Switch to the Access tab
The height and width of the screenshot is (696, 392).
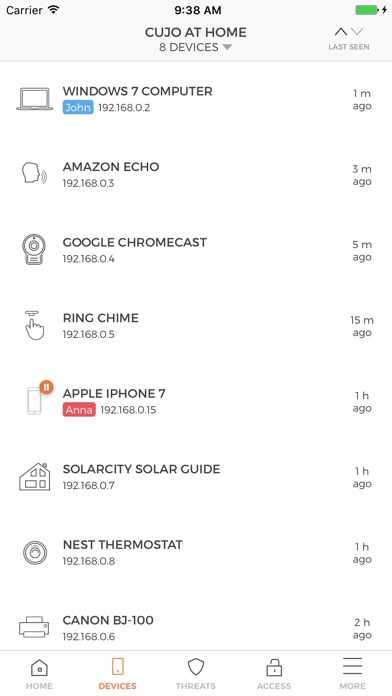pyautogui.click(x=274, y=673)
